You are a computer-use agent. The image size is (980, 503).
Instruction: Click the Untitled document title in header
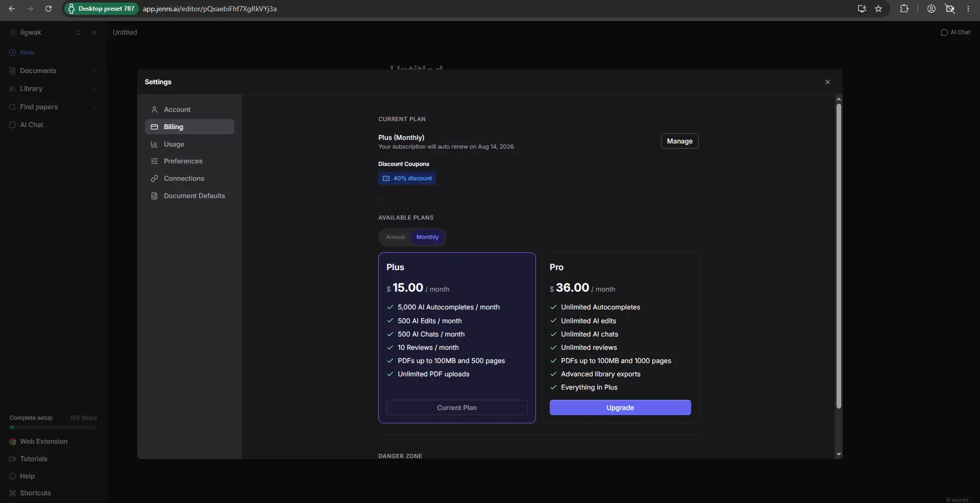(125, 32)
